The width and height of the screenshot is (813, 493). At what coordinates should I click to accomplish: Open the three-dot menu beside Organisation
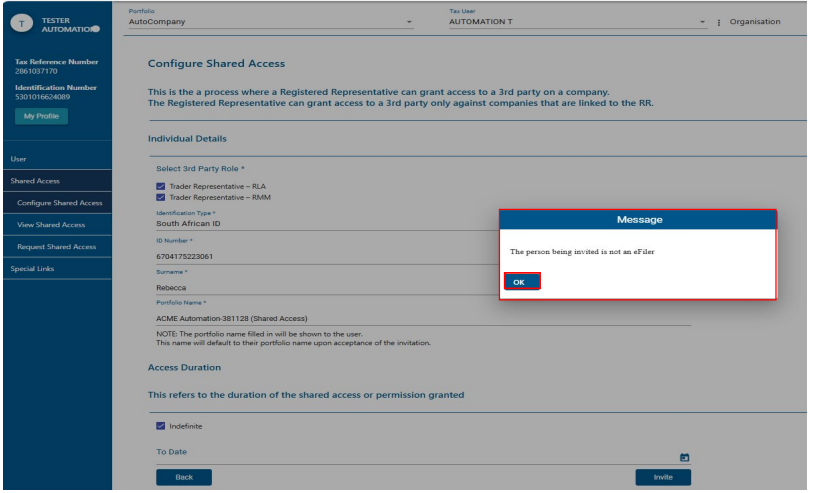[x=720, y=22]
